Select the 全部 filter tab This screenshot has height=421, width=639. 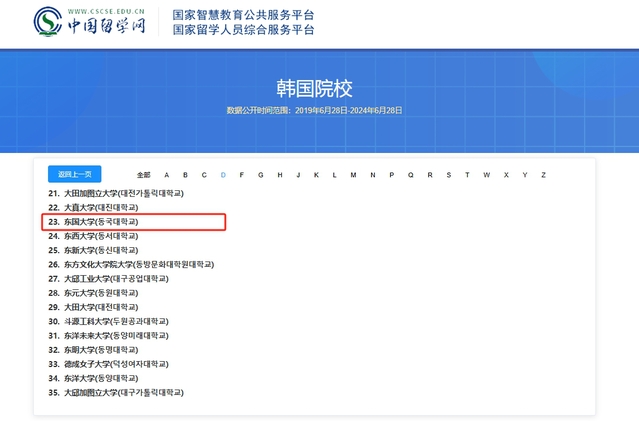tap(143, 175)
